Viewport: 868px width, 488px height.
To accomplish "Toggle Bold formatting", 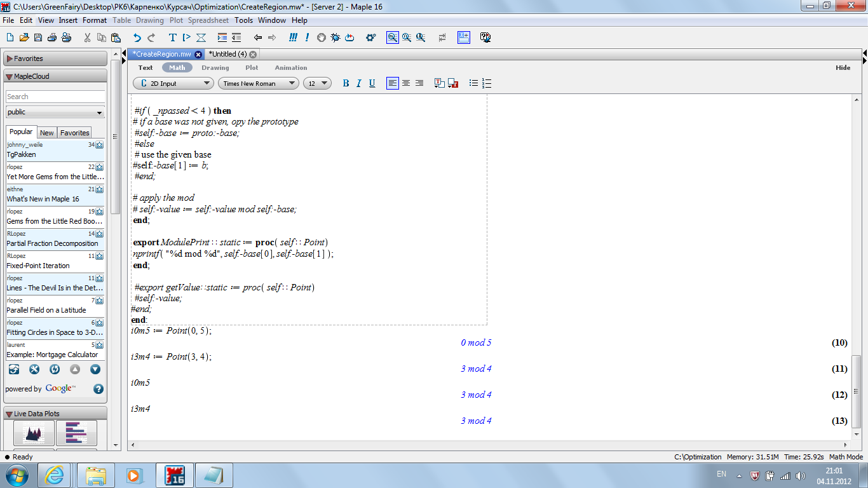I will click(346, 83).
